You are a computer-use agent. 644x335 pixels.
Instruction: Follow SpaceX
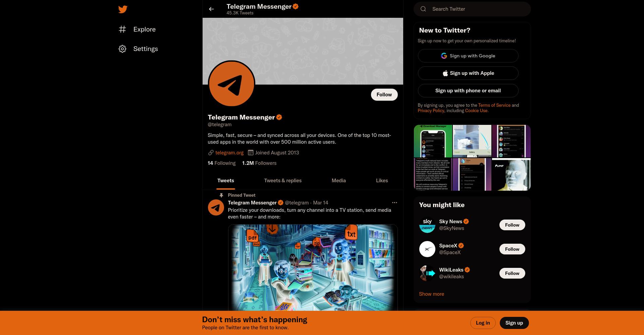(512, 249)
